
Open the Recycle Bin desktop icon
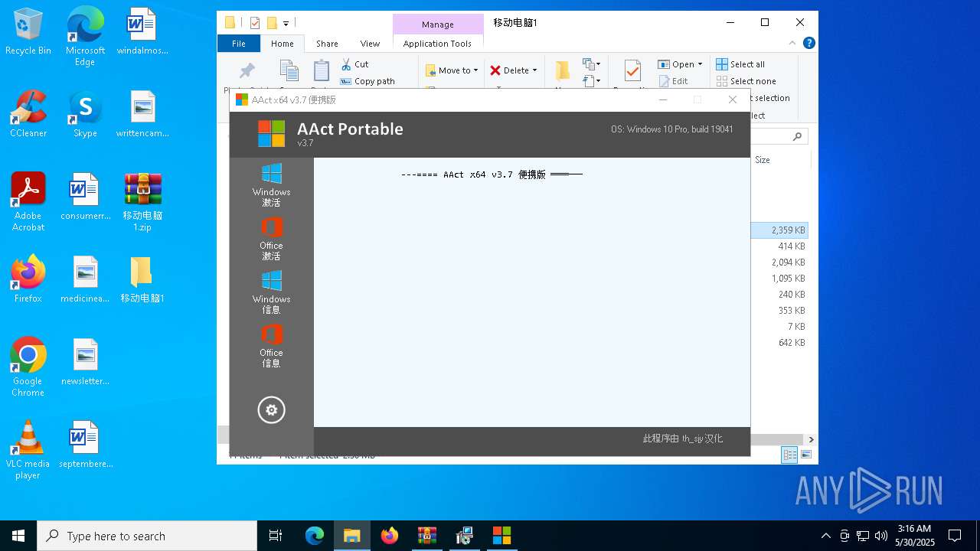(x=28, y=33)
